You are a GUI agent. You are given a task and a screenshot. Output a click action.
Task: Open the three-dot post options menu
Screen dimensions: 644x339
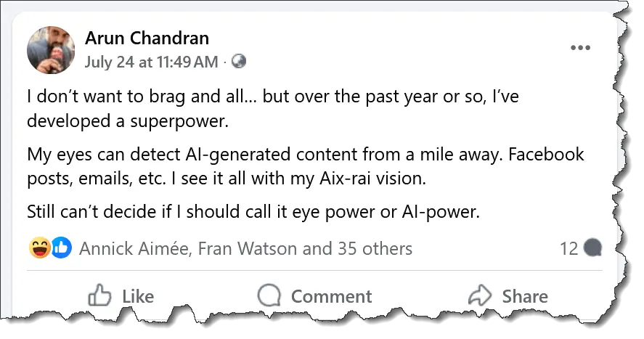tap(580, 48)
